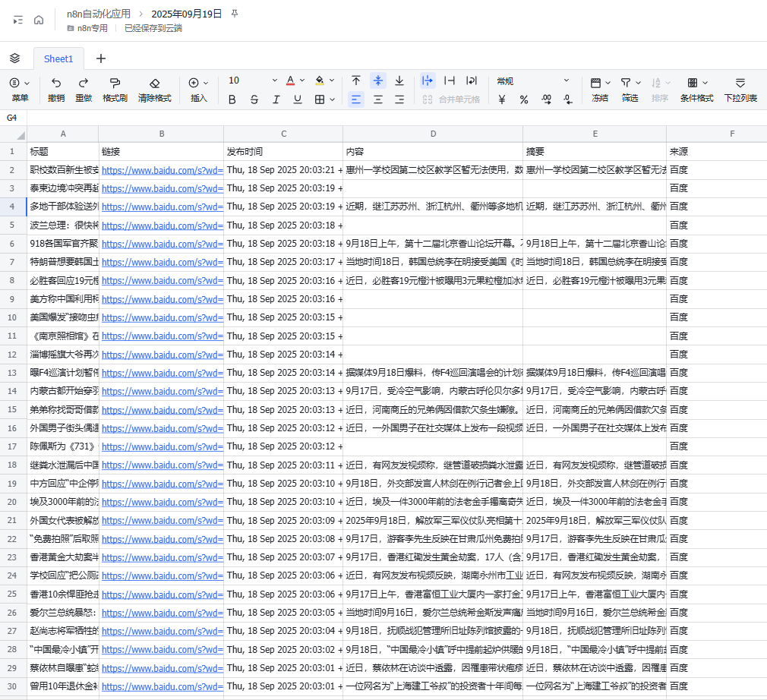767x700 pixels.
Task: Toggle italic formatting
Action: click(x=276, y=99)
